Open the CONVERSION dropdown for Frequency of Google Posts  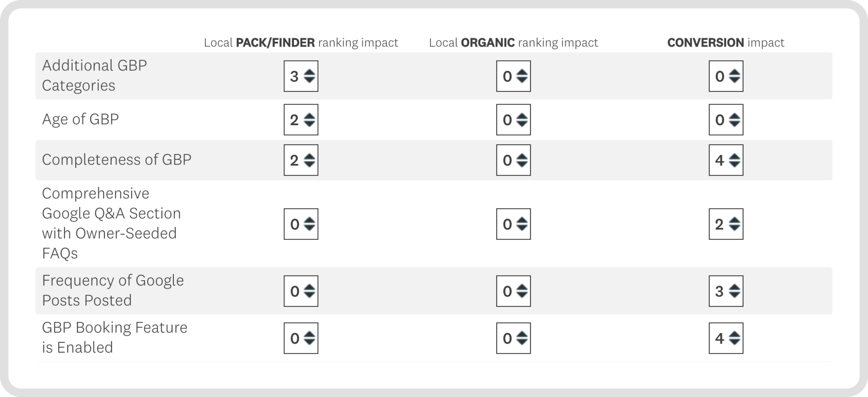[x=726, y=291]
